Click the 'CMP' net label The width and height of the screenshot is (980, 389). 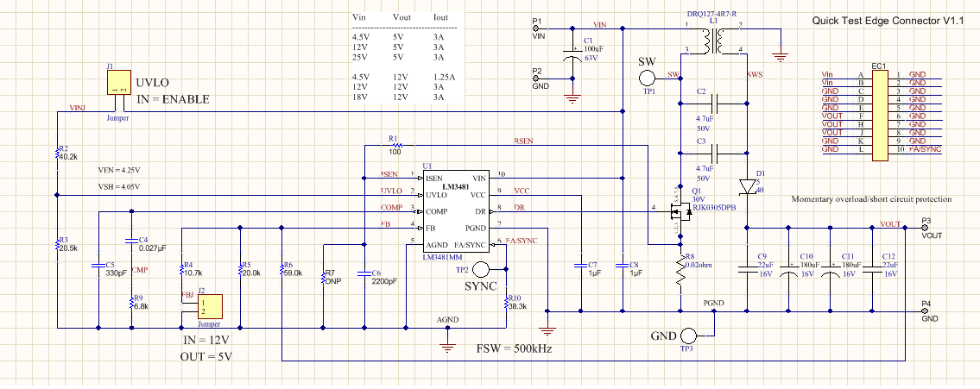tap(139, 270)
